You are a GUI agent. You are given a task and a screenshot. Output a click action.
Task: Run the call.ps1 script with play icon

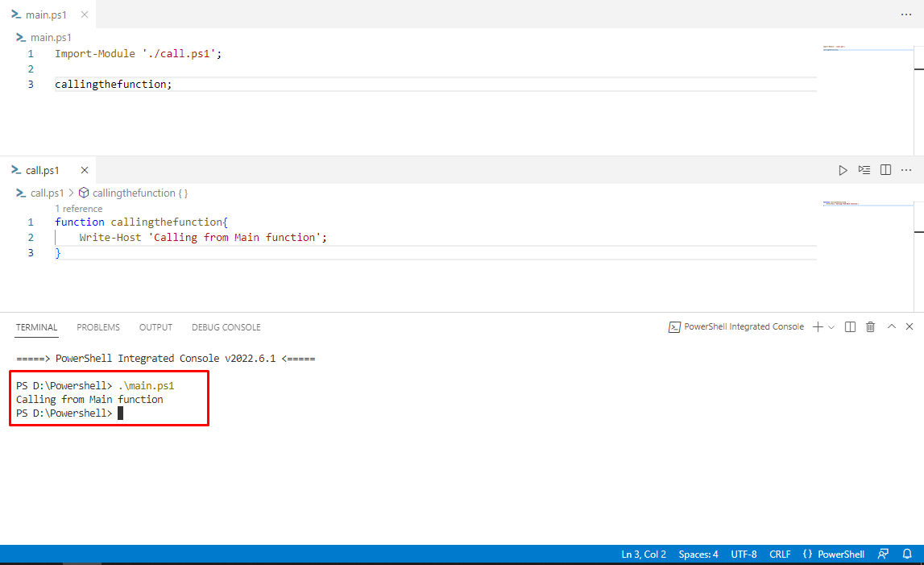pos(843,170)
